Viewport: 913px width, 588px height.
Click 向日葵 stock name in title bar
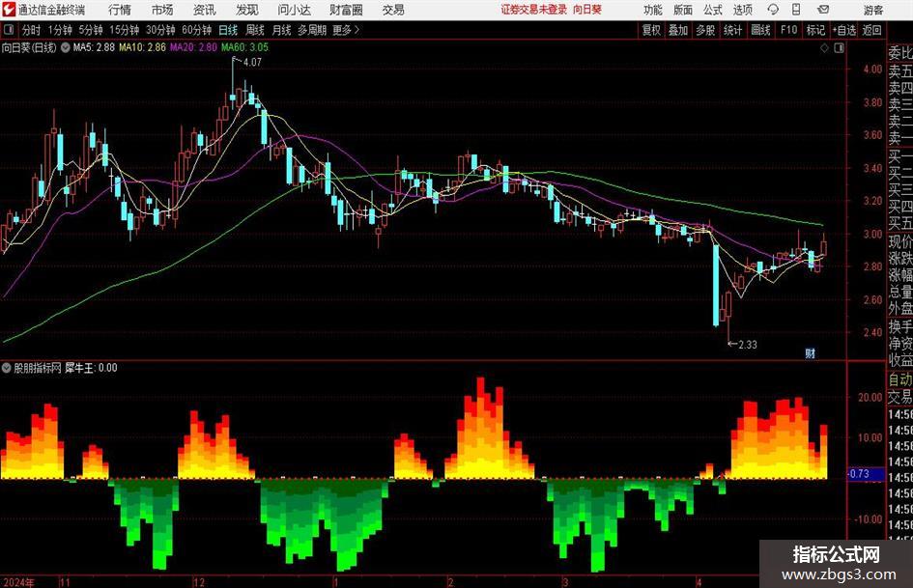(x=587, y=10)
